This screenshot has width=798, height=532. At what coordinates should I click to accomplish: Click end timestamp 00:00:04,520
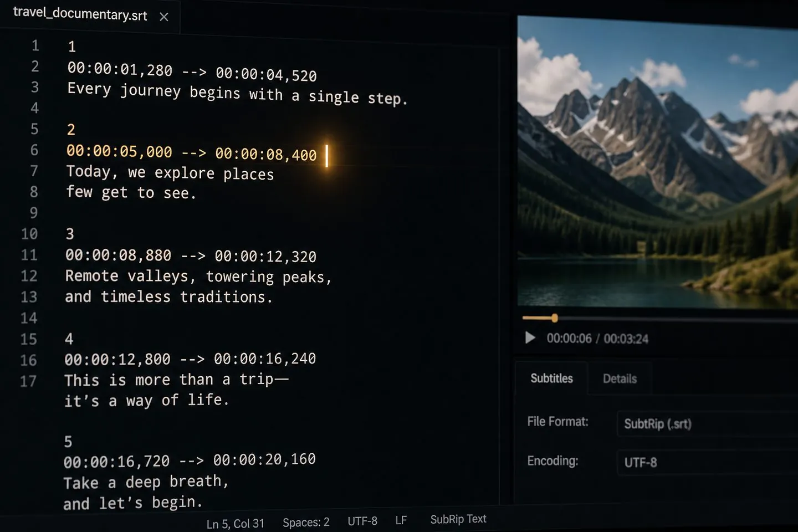click(266, 74)
